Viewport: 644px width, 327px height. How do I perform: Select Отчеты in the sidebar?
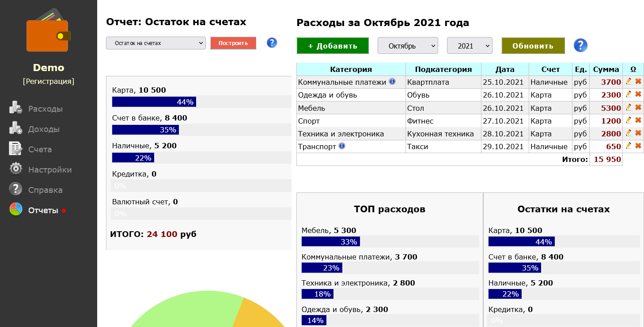pos(43,210)
